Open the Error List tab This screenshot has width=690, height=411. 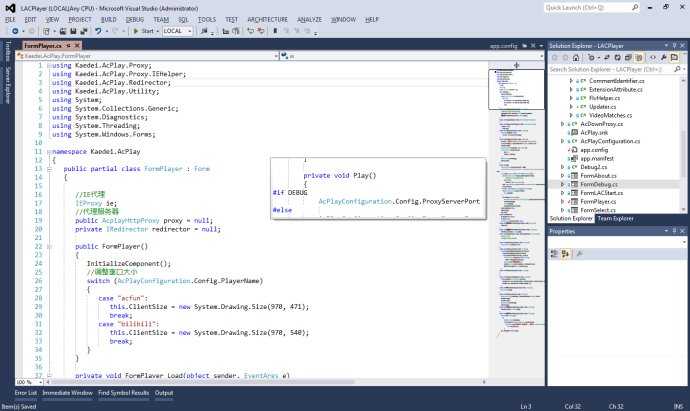[x=26, y=393]
